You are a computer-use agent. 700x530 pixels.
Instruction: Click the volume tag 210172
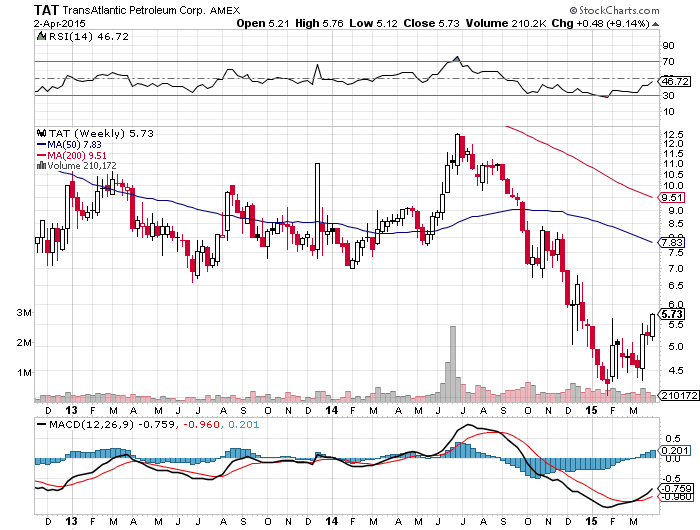pyautogui.click(x=679, y=395)
